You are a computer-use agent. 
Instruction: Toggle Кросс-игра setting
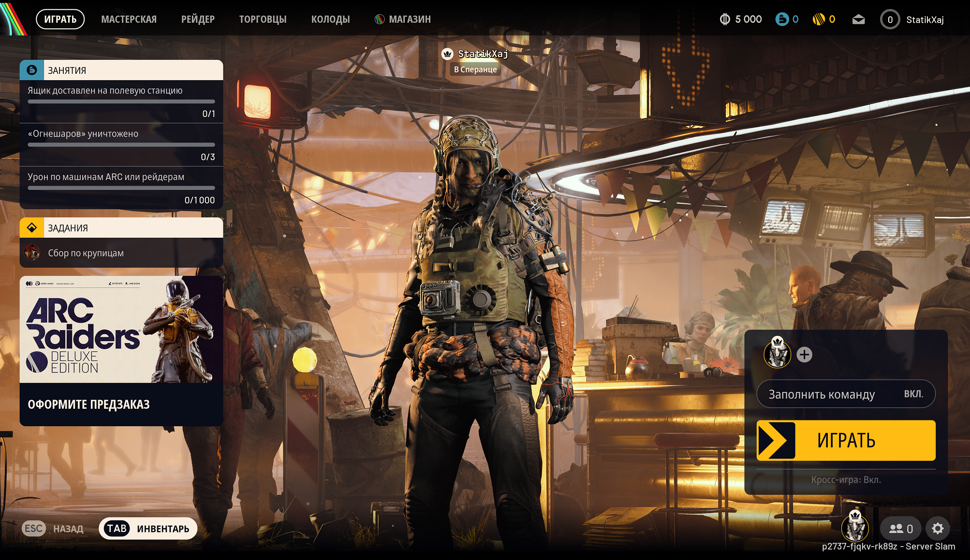[846, 480]
